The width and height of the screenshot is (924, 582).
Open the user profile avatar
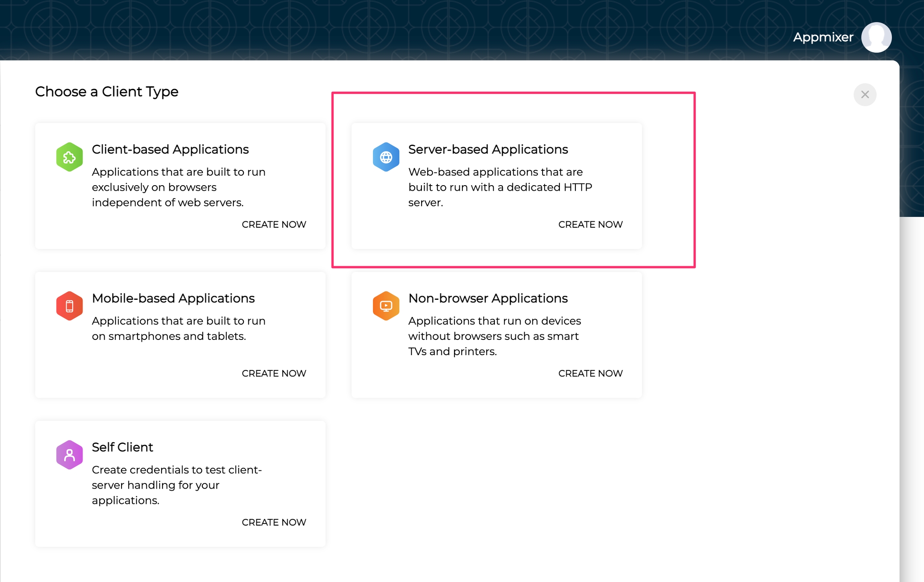coord(876,37)
